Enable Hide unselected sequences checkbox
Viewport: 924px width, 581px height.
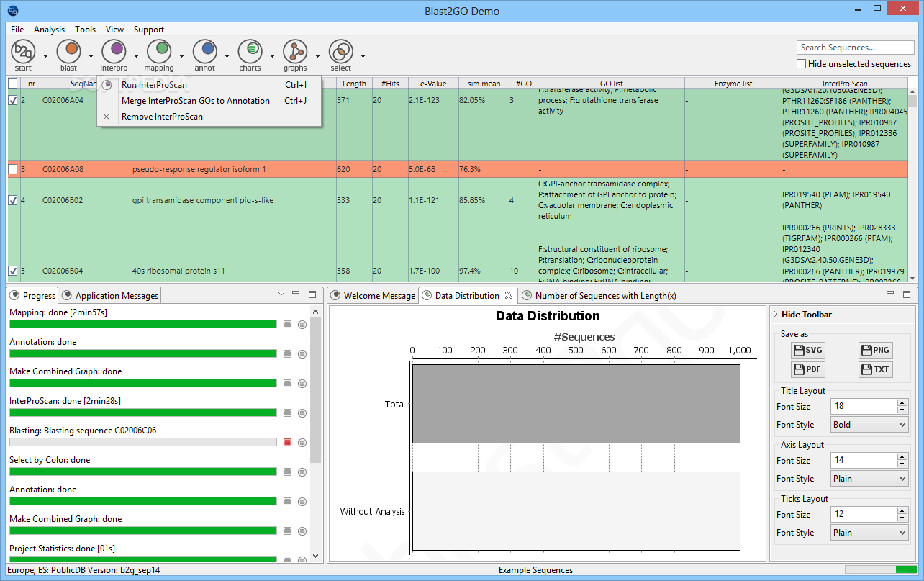801,64
